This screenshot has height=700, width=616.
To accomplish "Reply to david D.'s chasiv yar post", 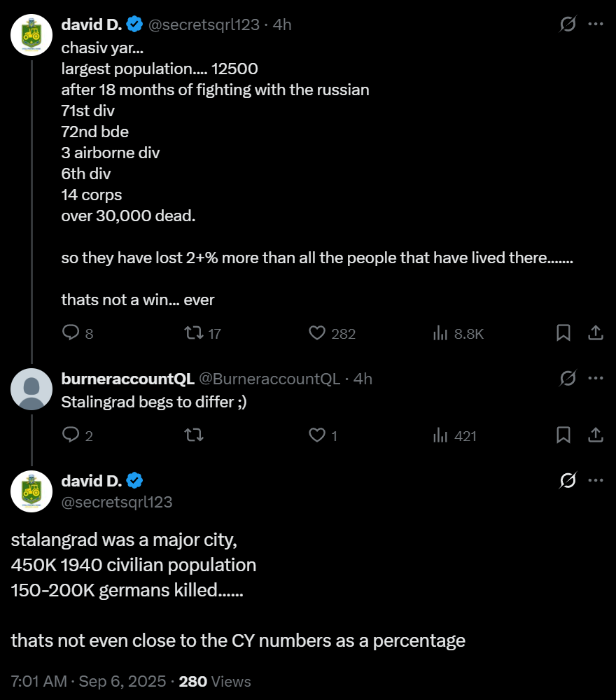I will point(71,333).
